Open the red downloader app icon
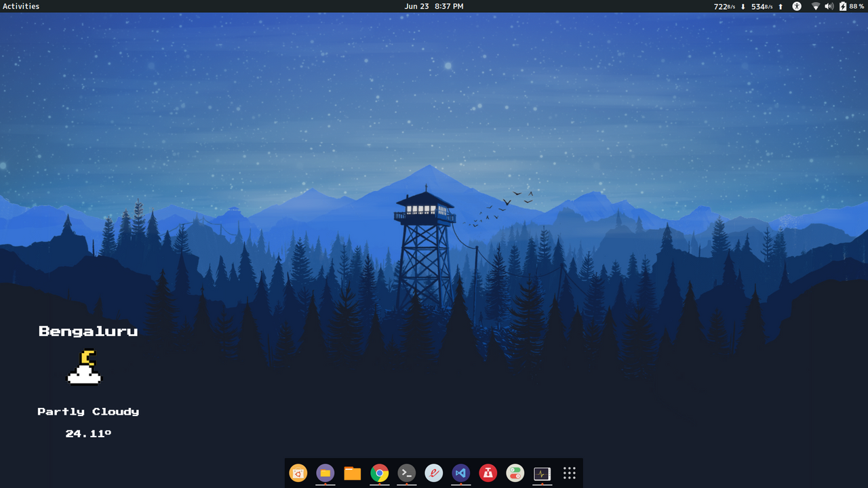Viewport: 868px width, 488px height. (488, 473)
